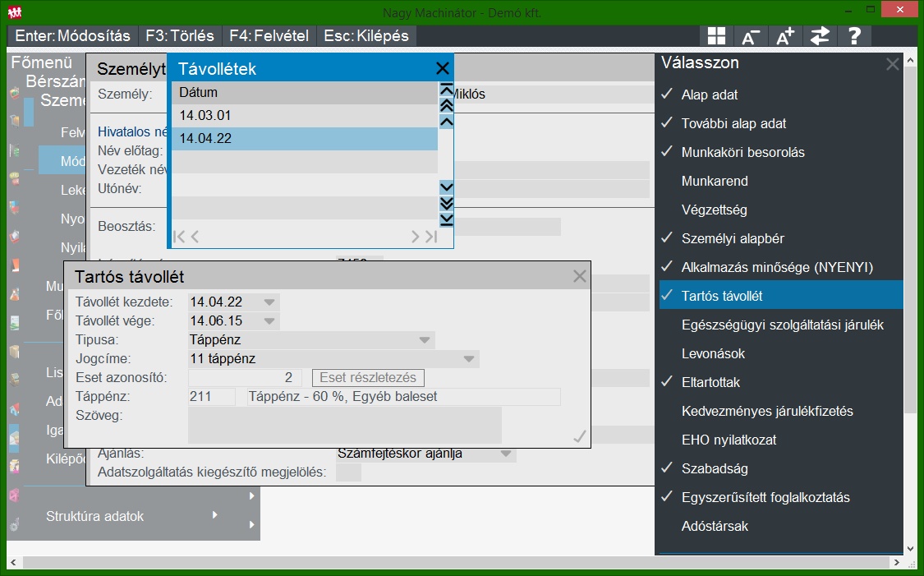Viewport: 924px width, 576px height.
Task: Enable the Levonások option
Action: pyautogui.click(x=781, y=354)
